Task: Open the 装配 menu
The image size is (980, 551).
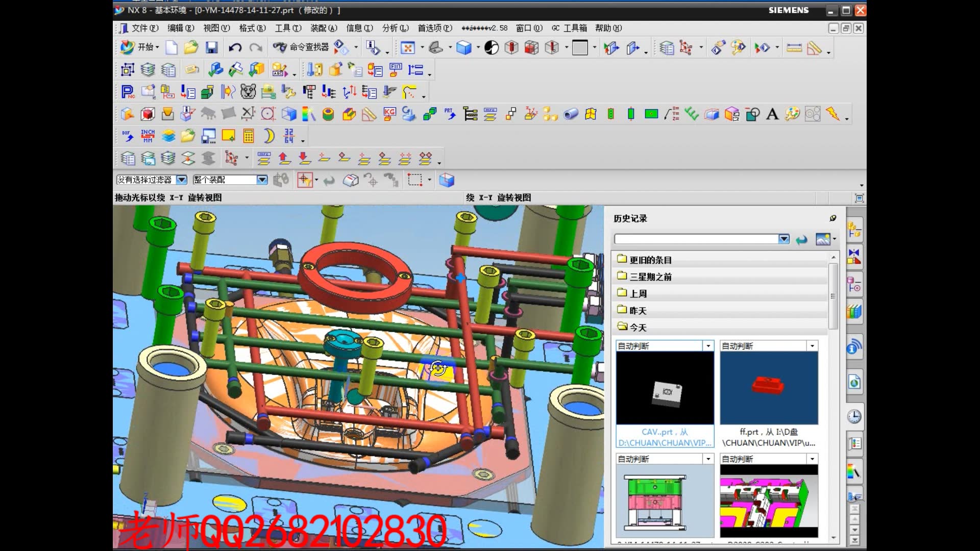Action: click(x=323, y=28)
